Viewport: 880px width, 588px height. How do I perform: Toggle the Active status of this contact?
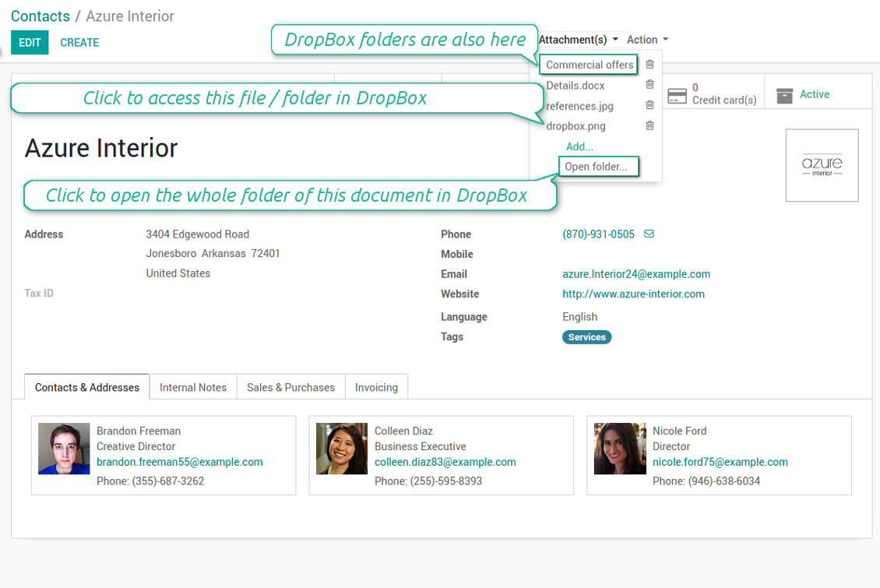tap(814, 94)
